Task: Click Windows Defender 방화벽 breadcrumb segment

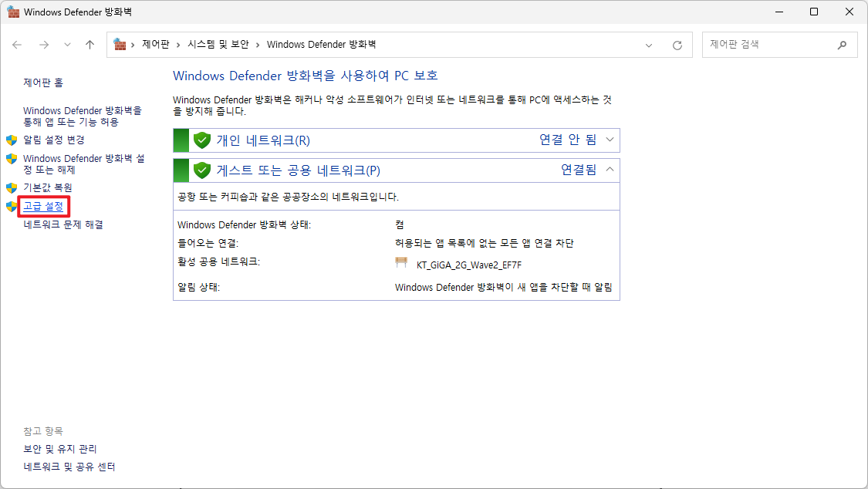Action: pos(321,44)
